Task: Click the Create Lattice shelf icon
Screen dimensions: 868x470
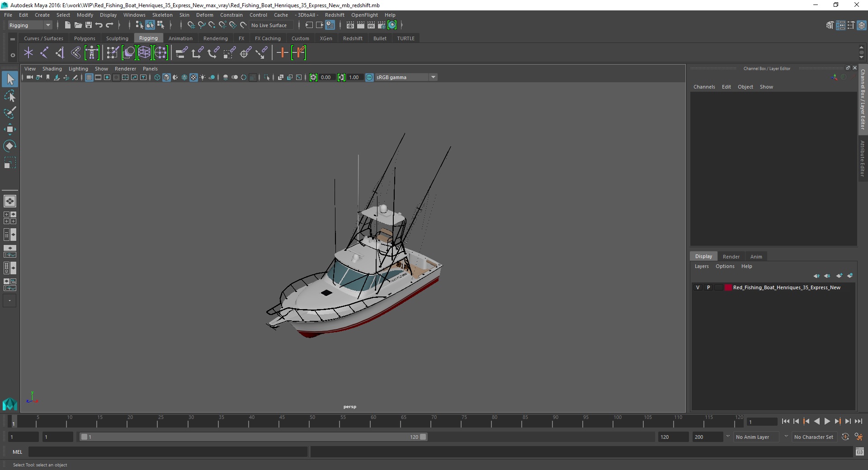Action: coord(144,53)
